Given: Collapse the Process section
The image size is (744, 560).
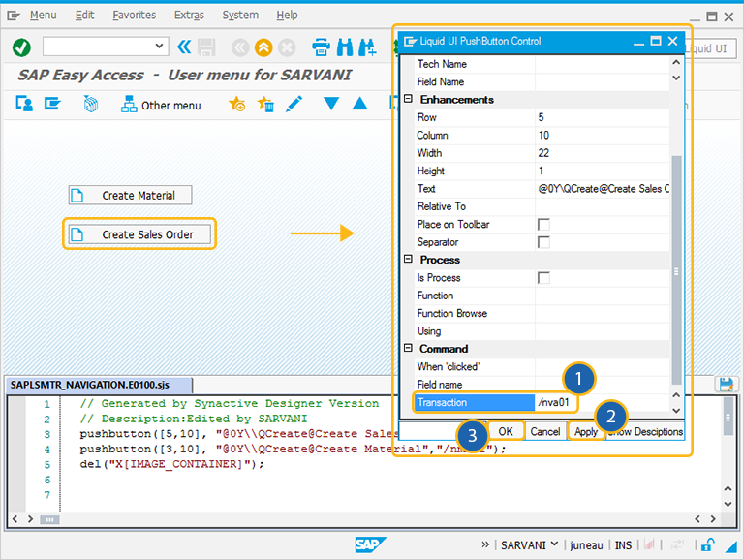Looking at the screenshot, I should (408, 259).
